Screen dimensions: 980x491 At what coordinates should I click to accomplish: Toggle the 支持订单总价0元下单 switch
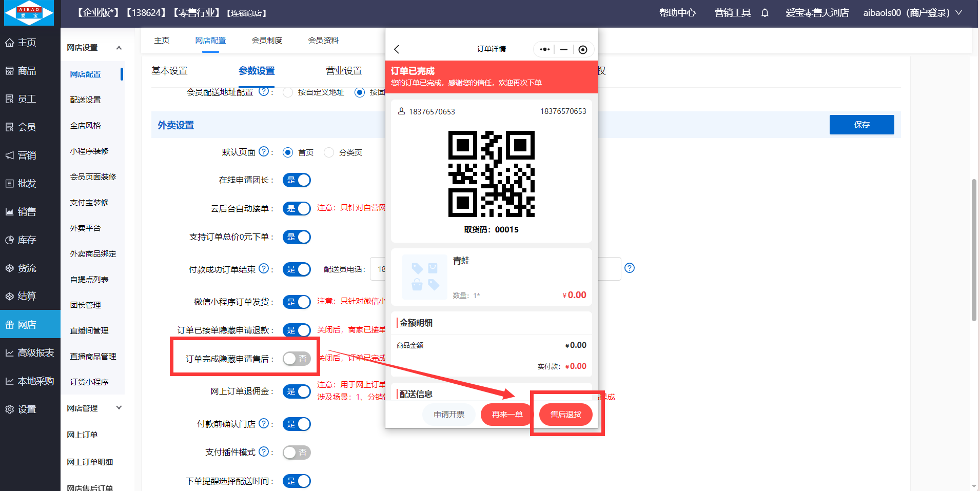pos(297,237)
